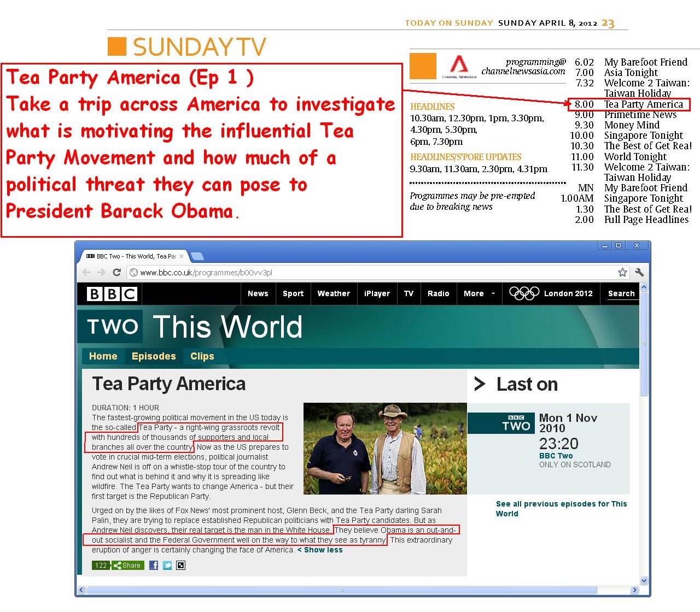Bookmark page with the star icon
This screenshot has height=612, width=700.
[622, 272]
